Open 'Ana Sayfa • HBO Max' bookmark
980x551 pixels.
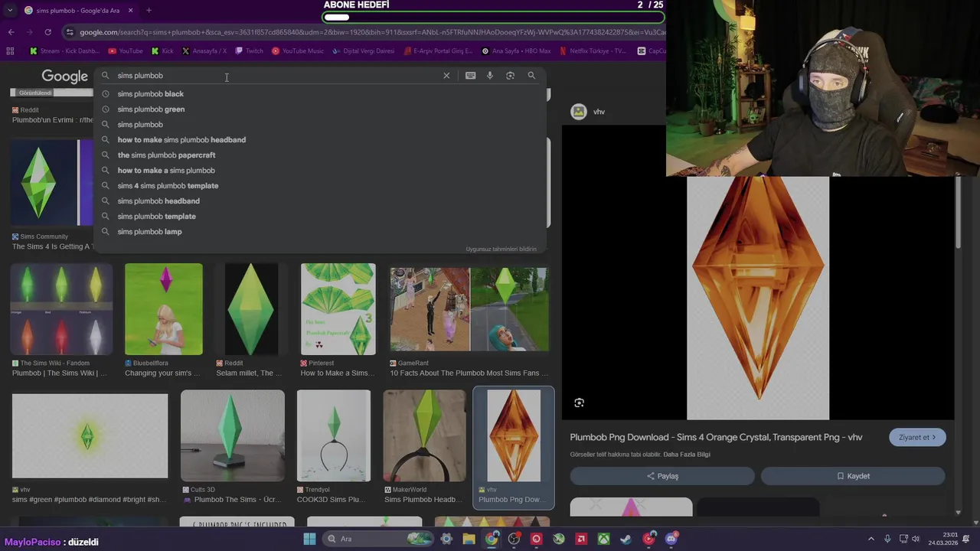tap(516, 51)
